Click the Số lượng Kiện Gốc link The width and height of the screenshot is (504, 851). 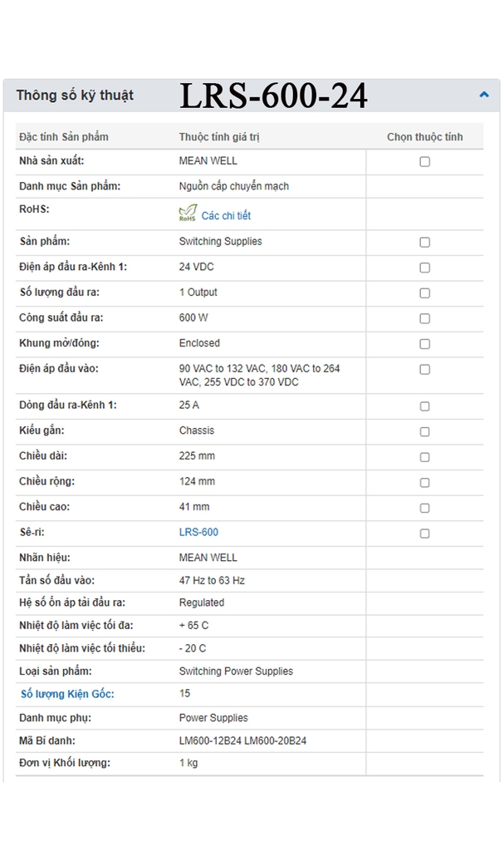(x=67, y=694)
